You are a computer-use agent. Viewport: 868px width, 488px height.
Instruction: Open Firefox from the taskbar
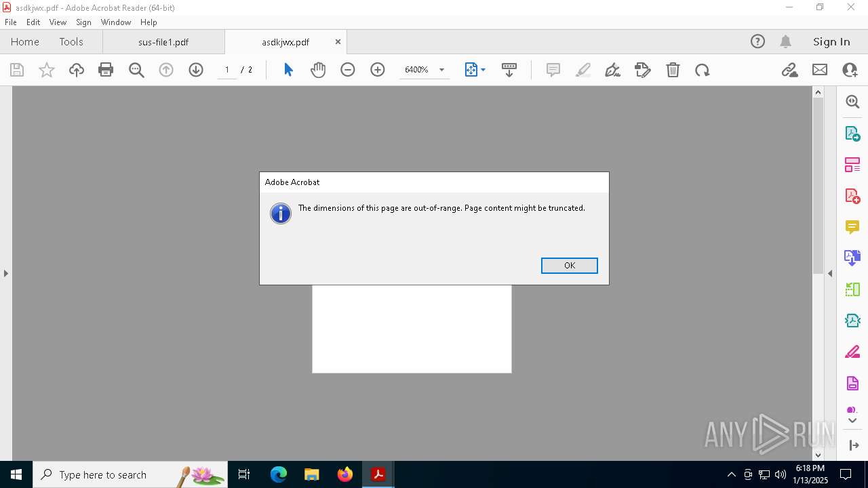[345, 474]
